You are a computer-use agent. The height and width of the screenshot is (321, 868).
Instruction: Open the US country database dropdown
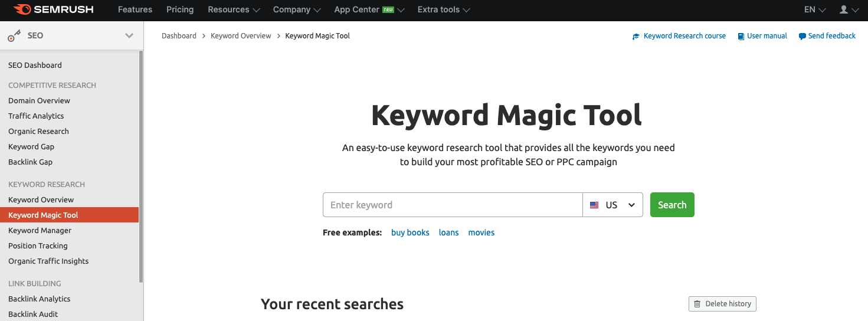(612, 205)
